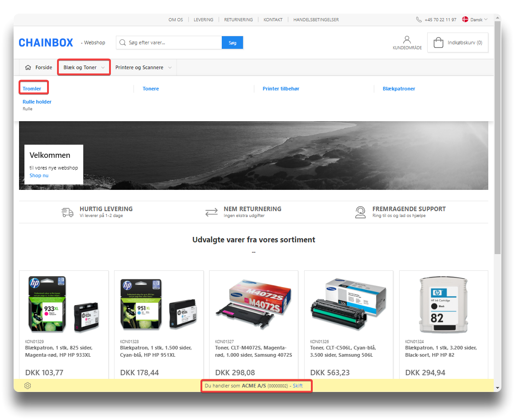Click the Fremragende support headset icon
Image resolution: width=515 pixels, height=420 pixels.
coord(360,212)
